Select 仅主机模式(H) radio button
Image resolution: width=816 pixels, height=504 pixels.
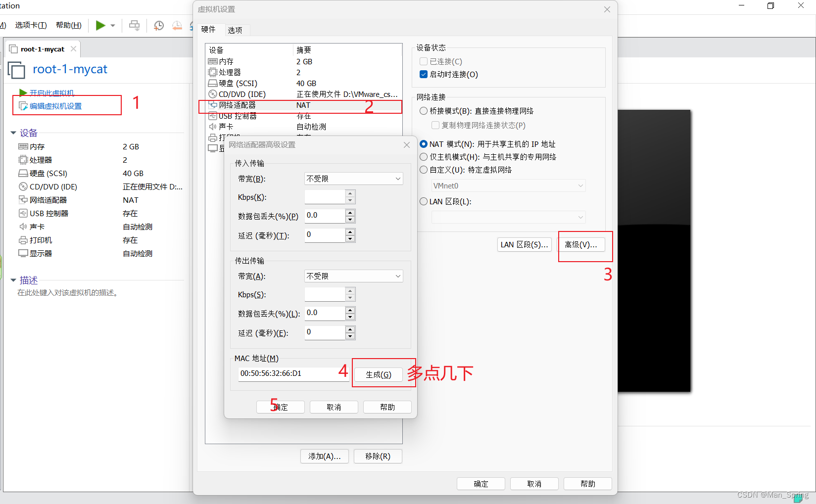(x=424, y=157)
